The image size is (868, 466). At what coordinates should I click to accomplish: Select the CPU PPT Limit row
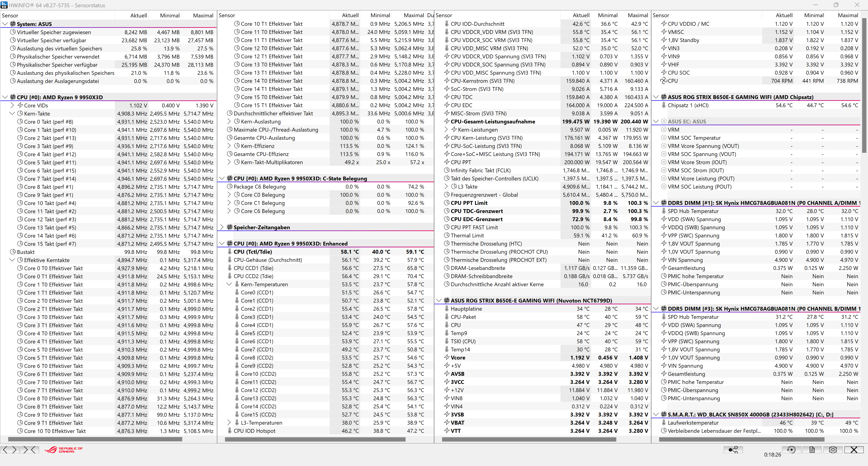(x=542, y=203)
